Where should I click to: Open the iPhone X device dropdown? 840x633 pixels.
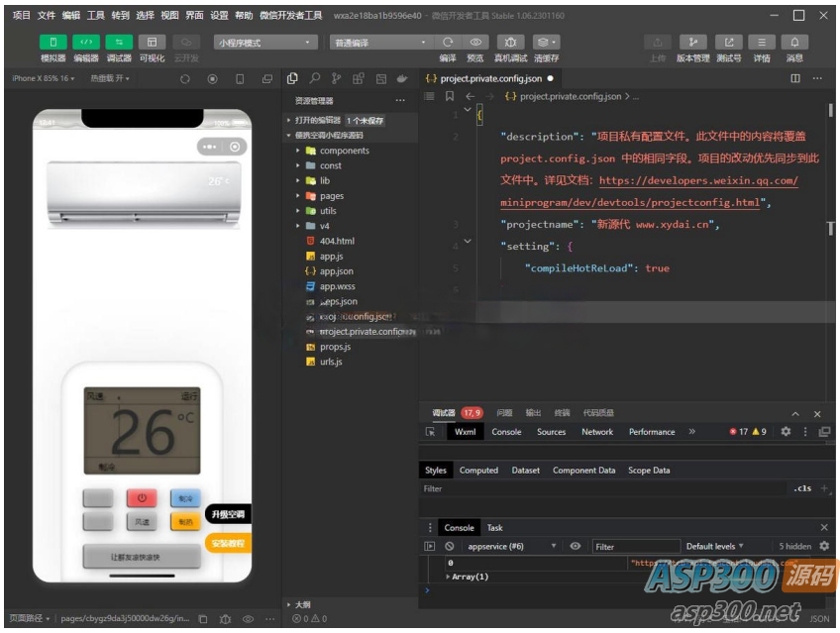[44, 78]
